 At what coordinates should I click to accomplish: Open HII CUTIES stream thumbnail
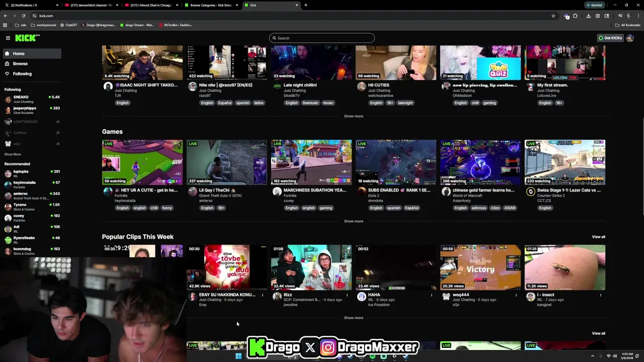(x=396, y=63)
